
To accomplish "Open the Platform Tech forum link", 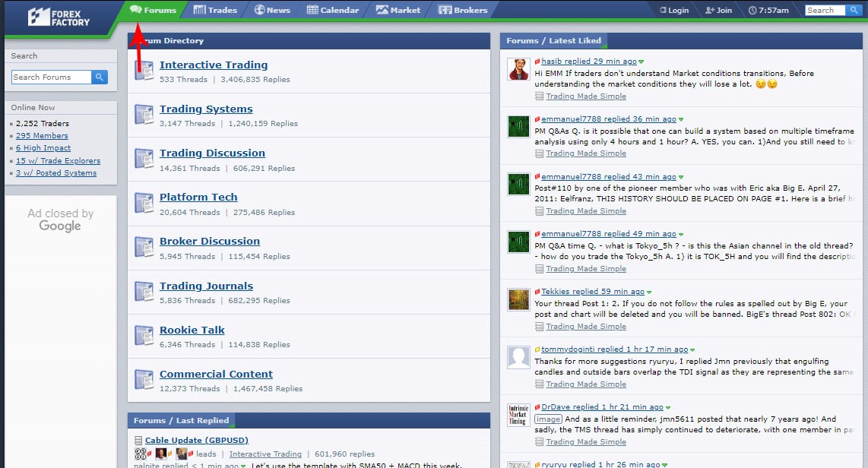I will click(x=198, y=198).
